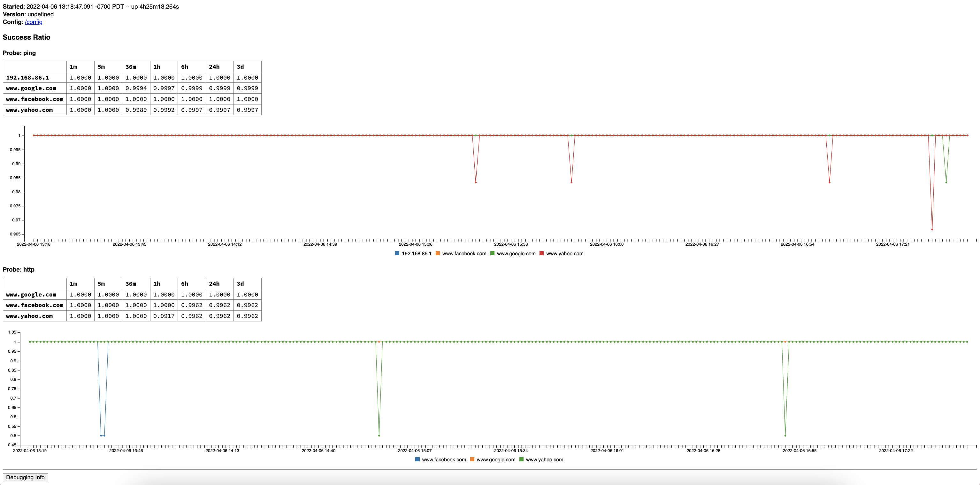Open the /config configuration link
The width and height of the screenshot is (980, 485).
[x=34, y=22]
